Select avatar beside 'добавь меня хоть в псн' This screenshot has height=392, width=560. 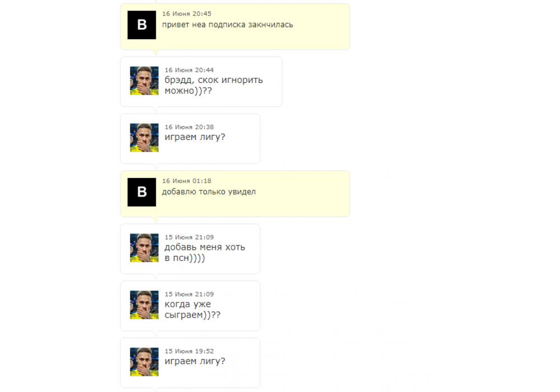click(x=144, y=248)
